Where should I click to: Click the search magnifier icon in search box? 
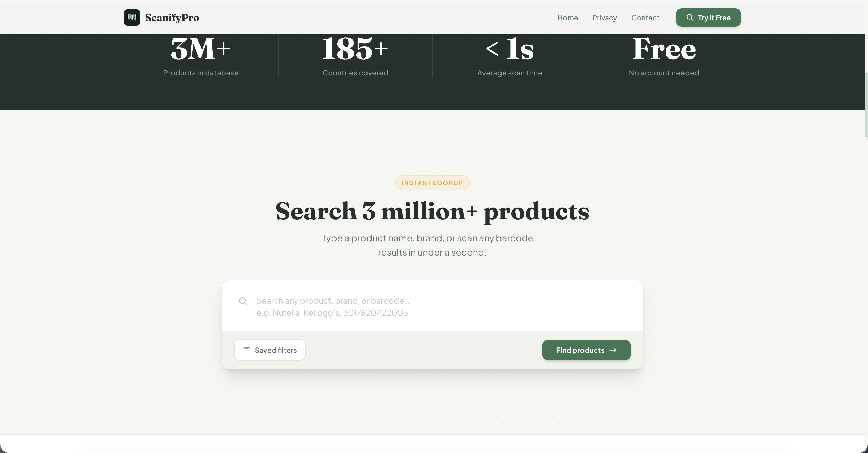(243, 301)
